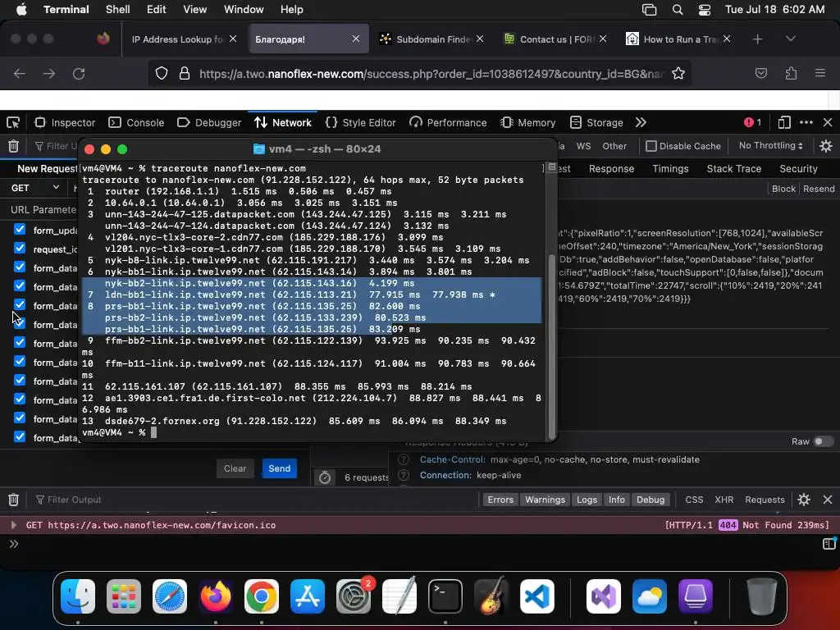Open the Security tab
The width and height of the screenshot is (840, 630).
pyautogui.click(x=798, y=169)
